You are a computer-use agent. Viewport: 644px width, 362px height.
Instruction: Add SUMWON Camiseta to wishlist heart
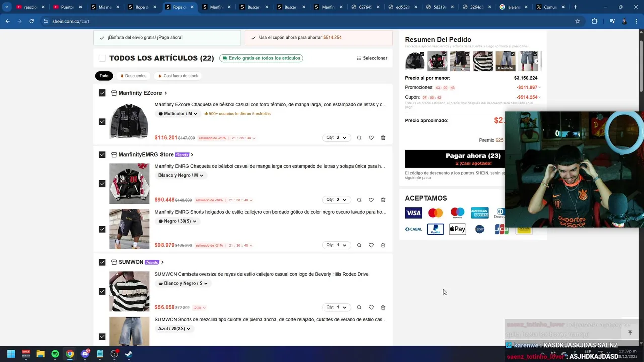(x=371, y=307)
